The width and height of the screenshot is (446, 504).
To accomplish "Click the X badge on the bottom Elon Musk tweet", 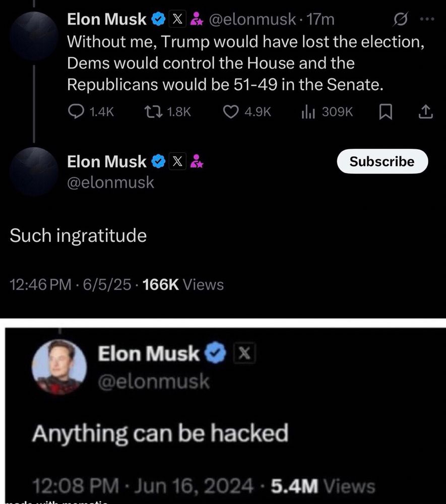I will coord(245,353).
